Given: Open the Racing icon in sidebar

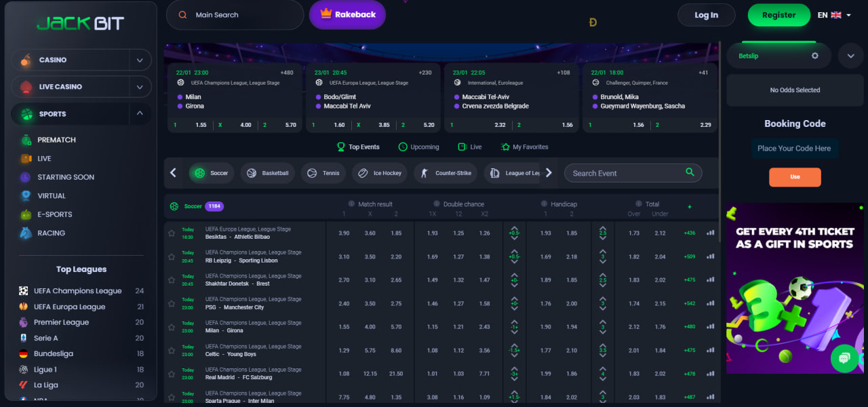Looking at the screenshot, I should point(25,233).
